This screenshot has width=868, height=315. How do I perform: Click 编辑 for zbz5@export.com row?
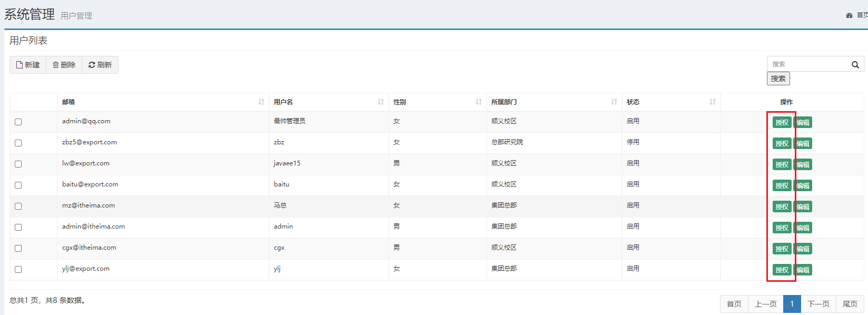[x=803, y=143]
